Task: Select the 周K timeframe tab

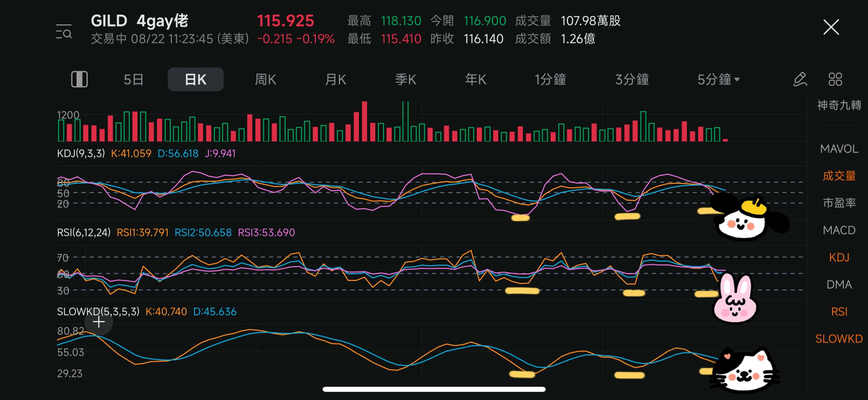Action: (266, 80)
